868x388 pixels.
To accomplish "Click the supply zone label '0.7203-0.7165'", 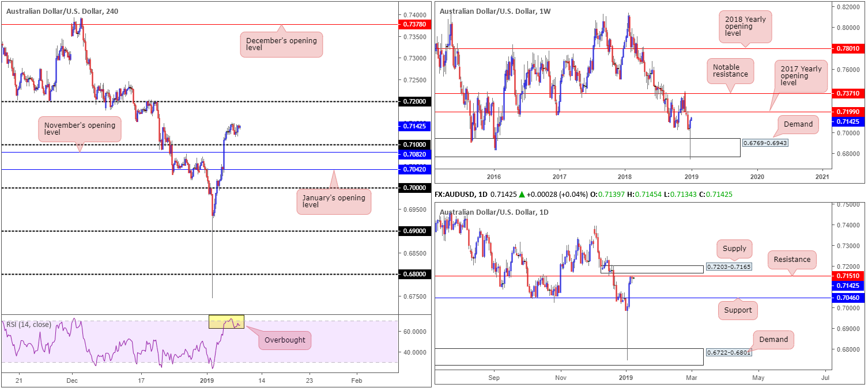I will point(729,268).
